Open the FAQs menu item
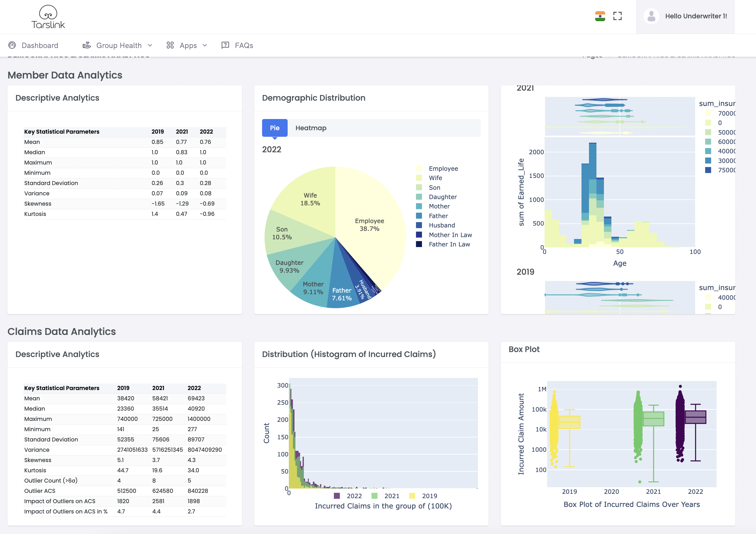This screenshot has height=534, width=756. coord(244,45)
